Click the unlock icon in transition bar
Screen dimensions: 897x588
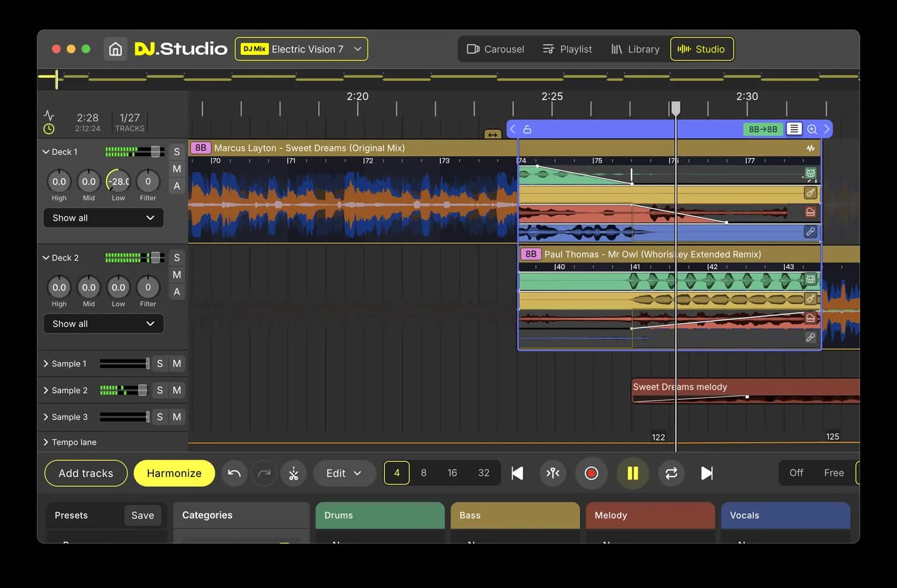pyautogui.click(x=527, y=129)
